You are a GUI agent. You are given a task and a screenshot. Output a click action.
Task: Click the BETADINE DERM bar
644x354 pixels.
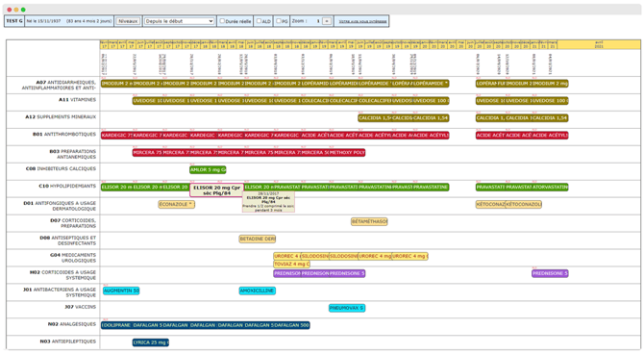click(258, 239)
